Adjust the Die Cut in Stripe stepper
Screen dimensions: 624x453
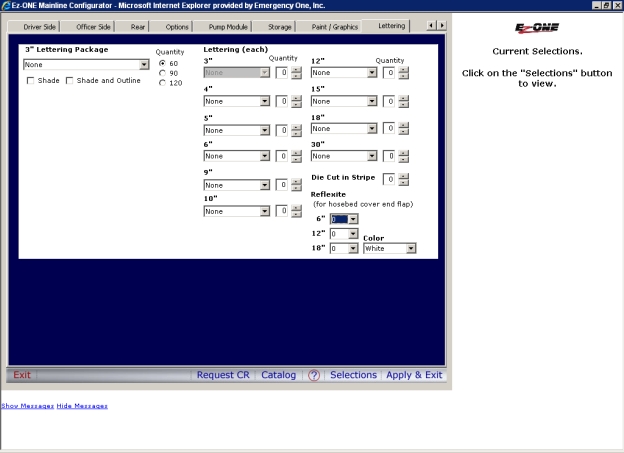[x=404, y=180]
